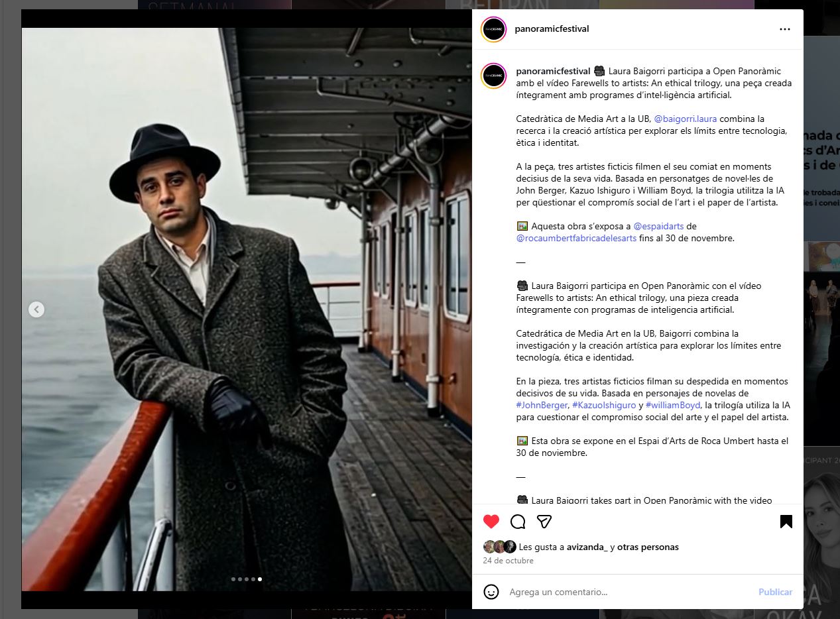Show list of otras personas likes

(x=648, y=547)
